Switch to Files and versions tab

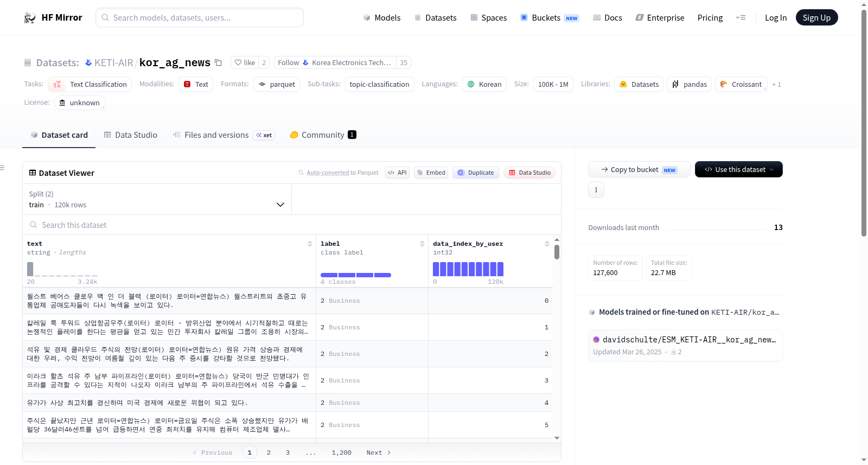point(223,135)
